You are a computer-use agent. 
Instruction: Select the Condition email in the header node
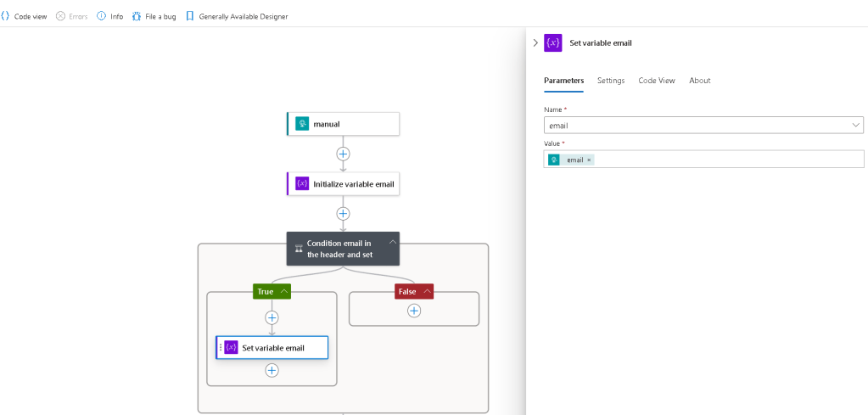(x=343, y=249)
